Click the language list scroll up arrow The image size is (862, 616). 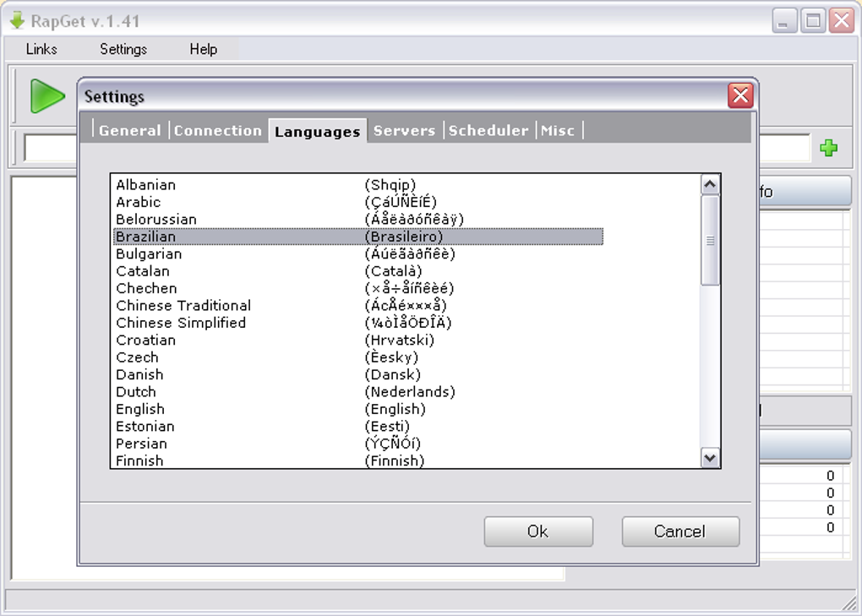pyautogui.click(x=710, y=185)
